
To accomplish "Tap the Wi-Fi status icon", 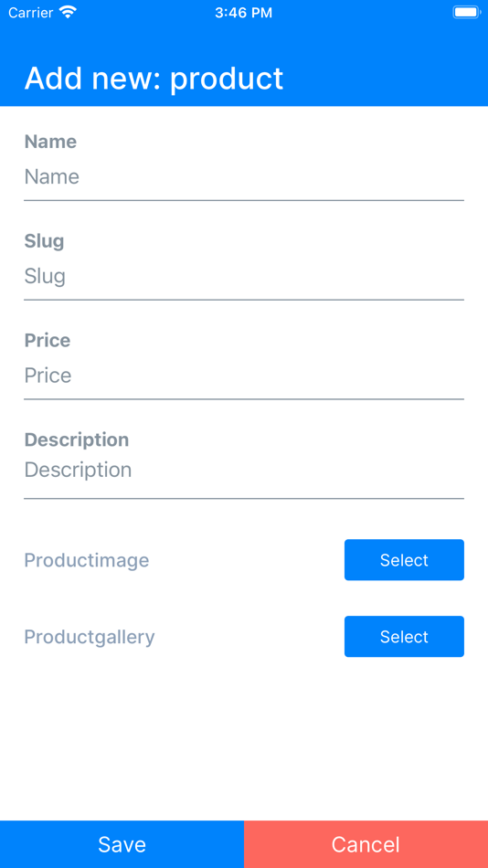I will (x=69, y=12).
